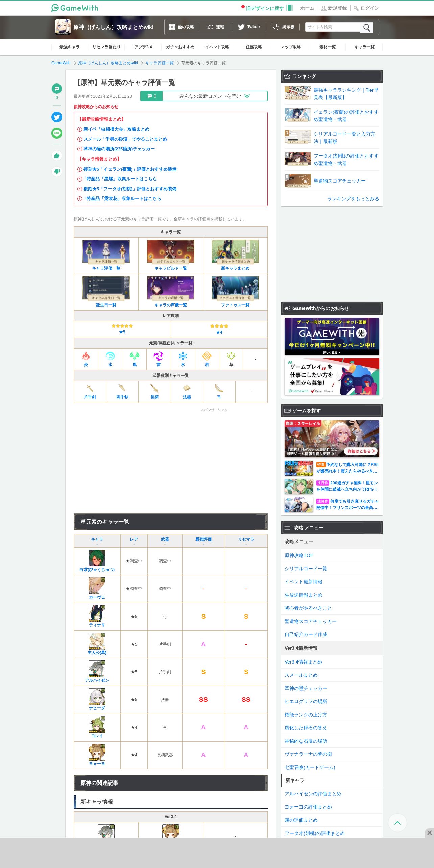Open the GAMEWITH光 banner

coord(332,336)
